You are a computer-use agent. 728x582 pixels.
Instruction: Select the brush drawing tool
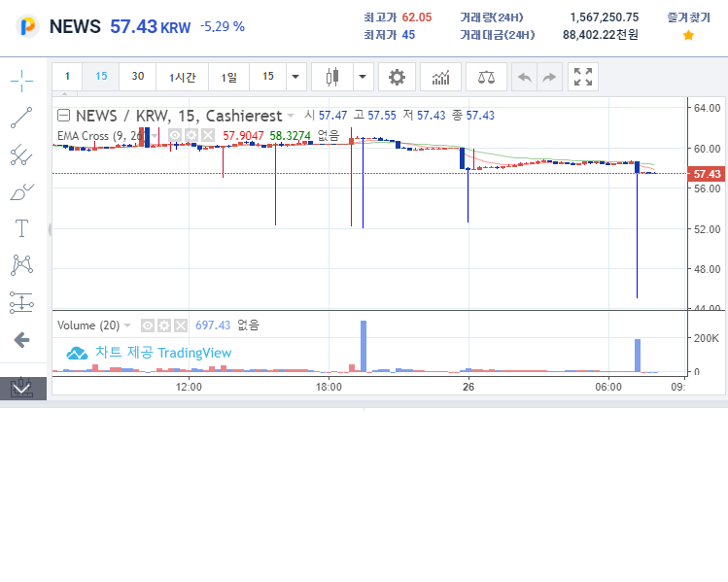(x=21, y=191)
